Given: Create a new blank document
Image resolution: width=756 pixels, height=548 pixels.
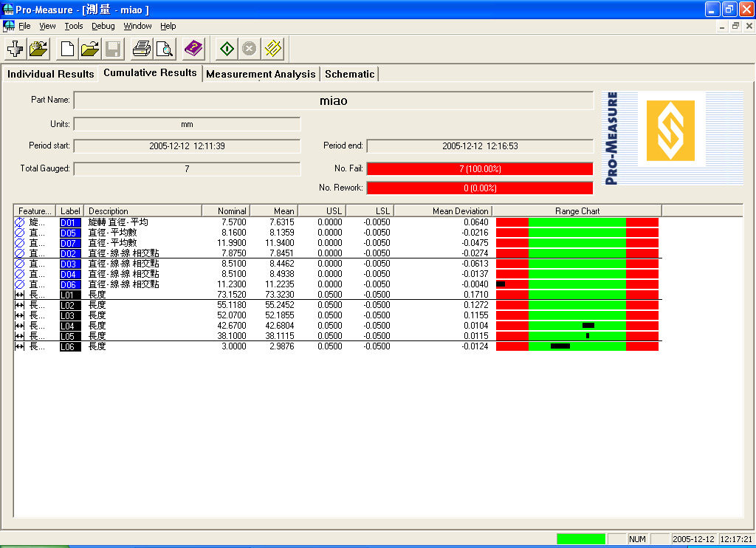Looking at the screenshot, I should (x=67, y=49).
